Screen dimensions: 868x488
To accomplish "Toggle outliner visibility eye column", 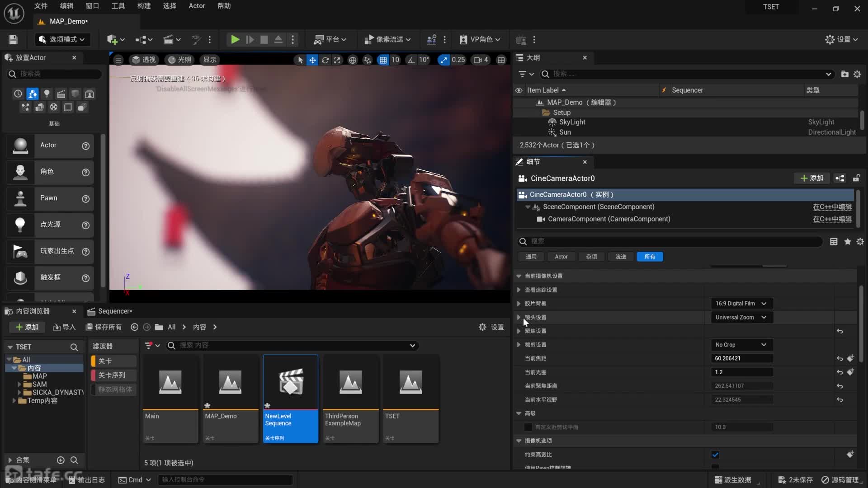I will (x=519, y=90).
